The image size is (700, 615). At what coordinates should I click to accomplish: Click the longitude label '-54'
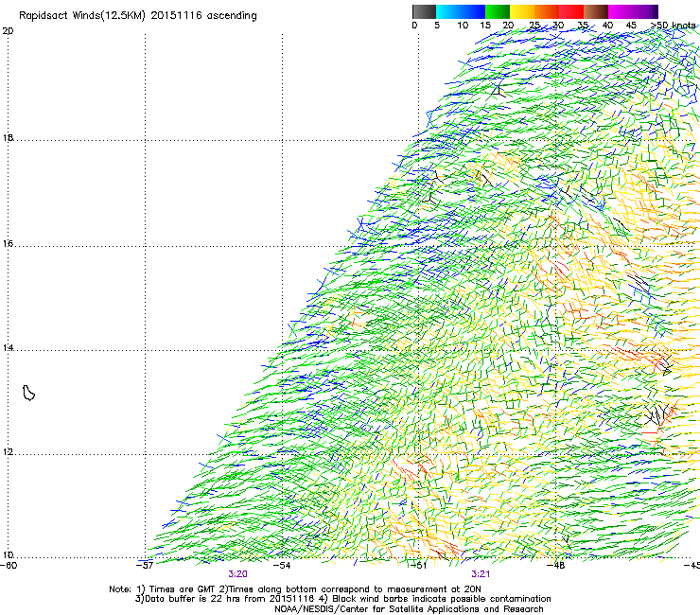[x=282, y=566]
